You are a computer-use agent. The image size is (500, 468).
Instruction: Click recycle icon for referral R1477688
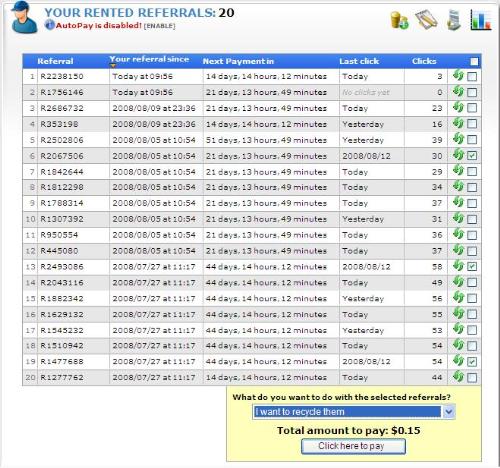[458, 361]
